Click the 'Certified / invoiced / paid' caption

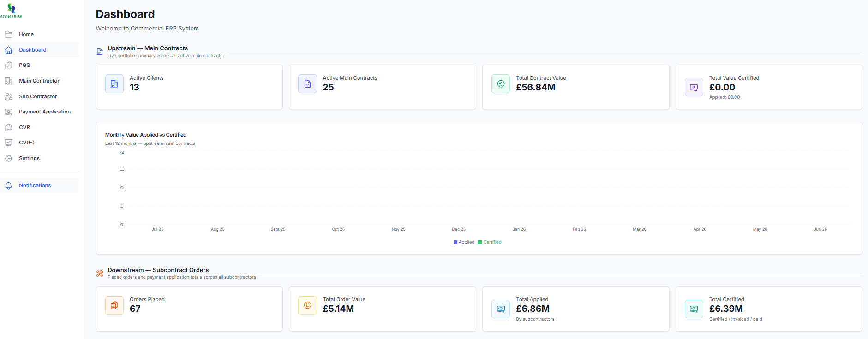click(736, 319)
